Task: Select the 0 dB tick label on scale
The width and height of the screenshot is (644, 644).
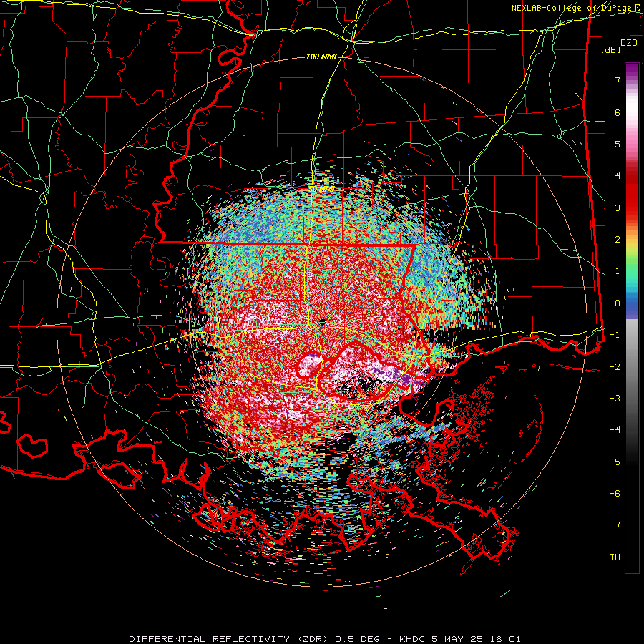Action: coord(618,303)
